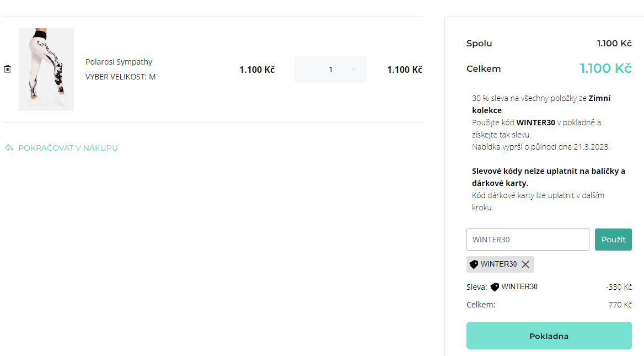Click the tag icon on WINTER30 chip
The height and width of the screenshot is (356, 644).
[474, 264]
